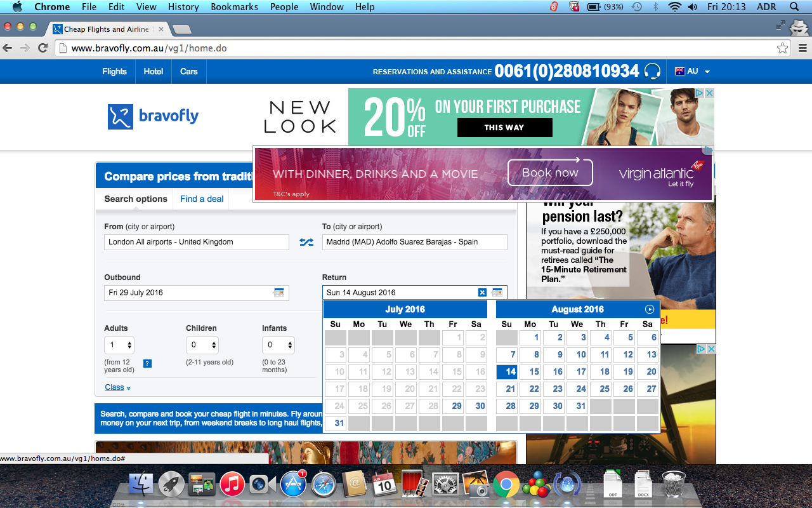The width and height of the screenshot is (812, 508).
Task: Open a new Chrome tab
Action: pos(182,29)
